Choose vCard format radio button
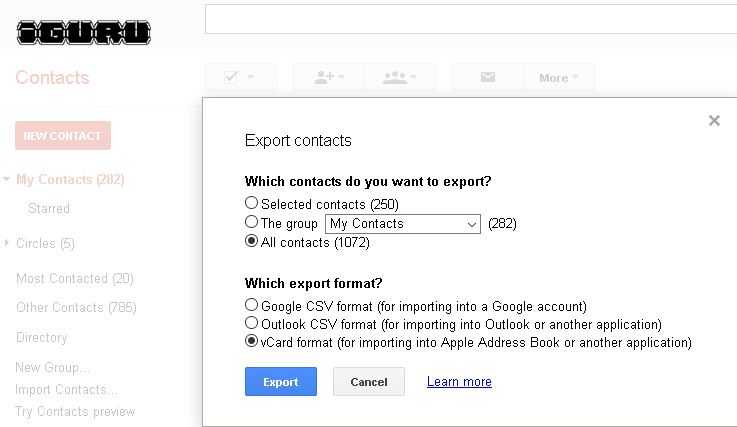Screen dimensions: 737x427 [x=251, y=340]
